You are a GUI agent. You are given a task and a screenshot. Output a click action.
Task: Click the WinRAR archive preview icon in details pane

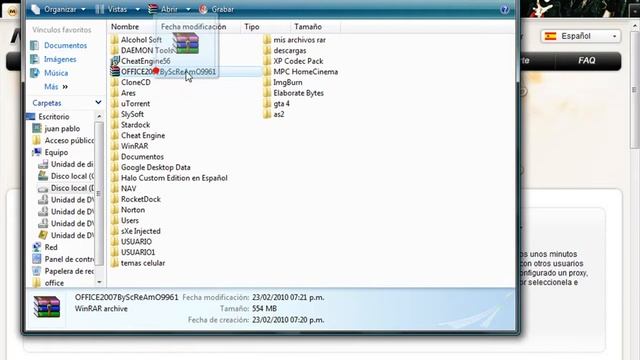point(47,307)
